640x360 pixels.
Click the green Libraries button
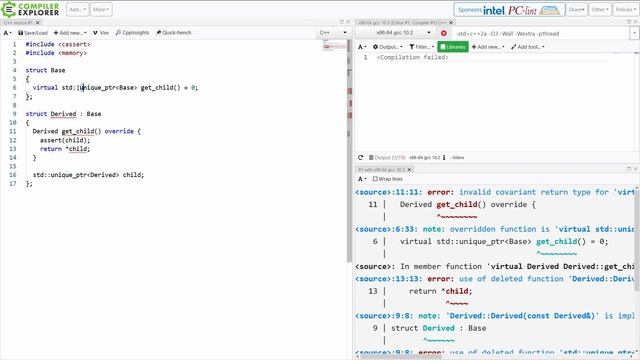(x=453, y=47)
